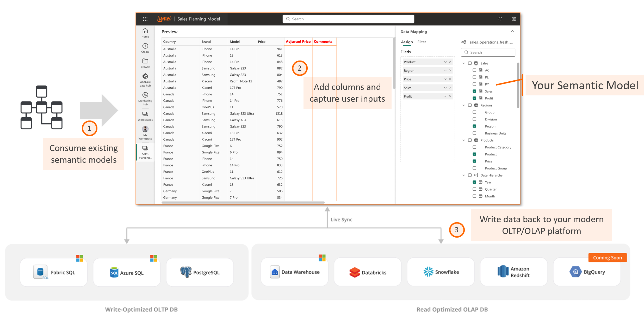Collapse the Regions tree group
The width and height of the screenshot is (644, 320).
[x=464, y=105]
